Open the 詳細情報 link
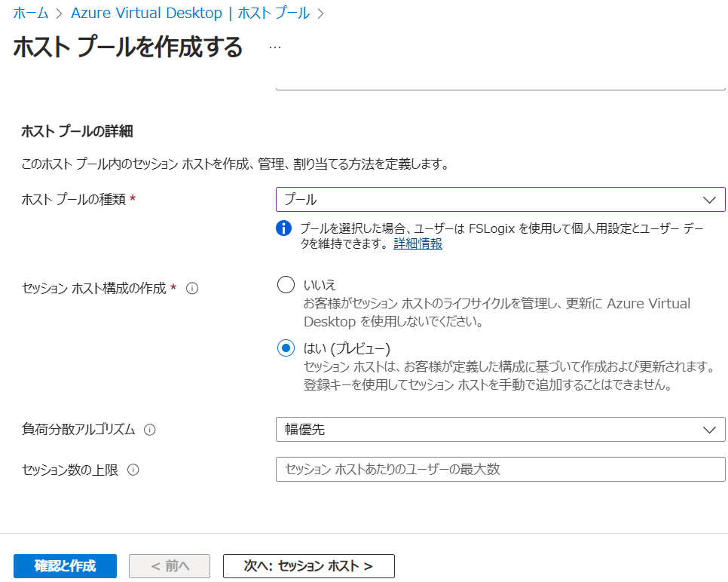 (x=418, y=244)
